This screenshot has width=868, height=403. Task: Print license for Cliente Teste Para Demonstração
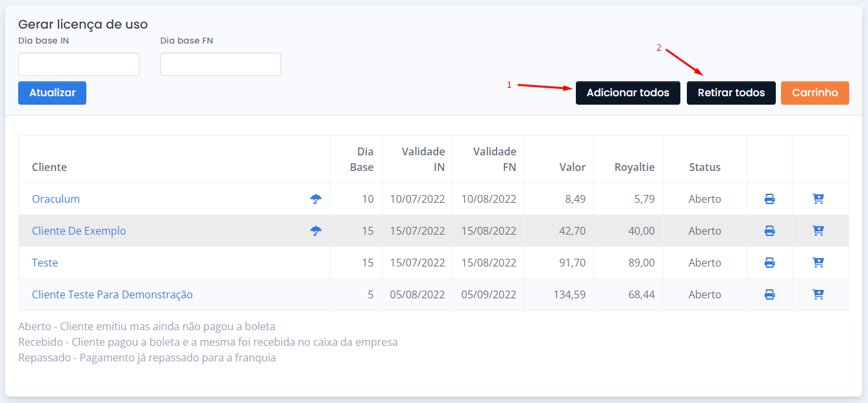pos(769,294)
